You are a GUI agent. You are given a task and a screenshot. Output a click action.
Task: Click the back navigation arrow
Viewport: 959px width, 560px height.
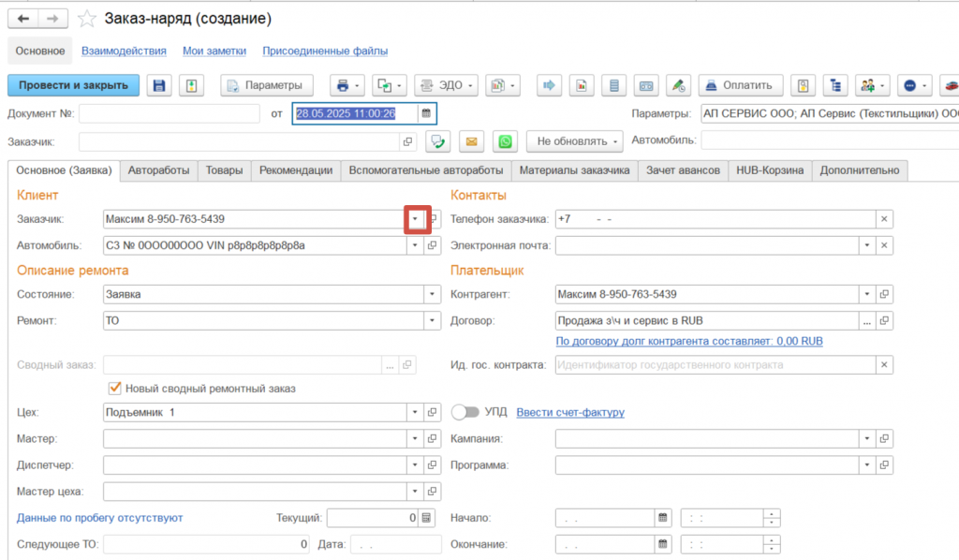[23, 19]
